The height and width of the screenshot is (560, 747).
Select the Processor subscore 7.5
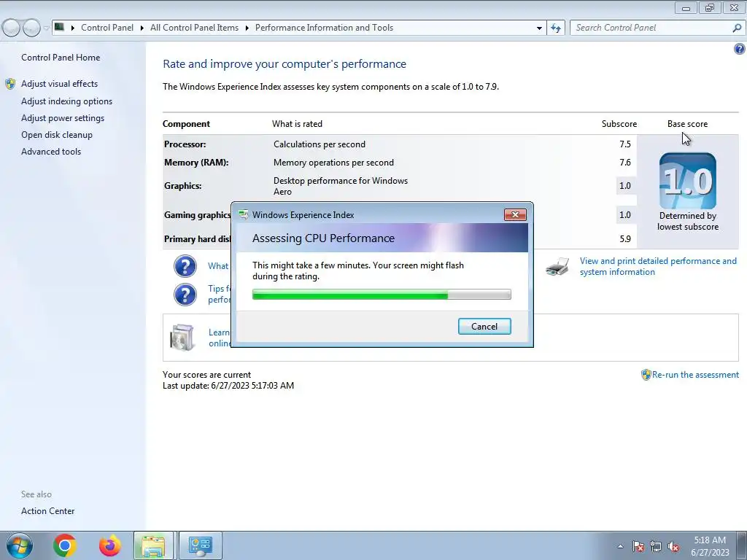coord(625,144)
